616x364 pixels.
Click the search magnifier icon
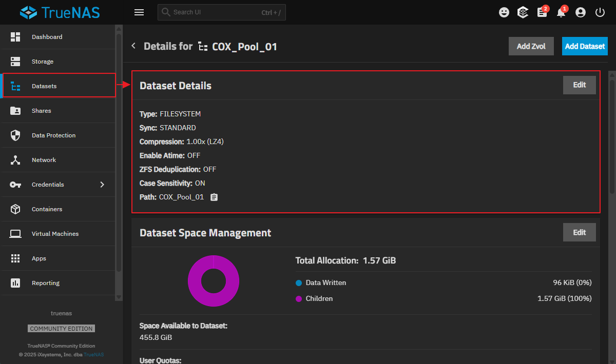point(166,12)
